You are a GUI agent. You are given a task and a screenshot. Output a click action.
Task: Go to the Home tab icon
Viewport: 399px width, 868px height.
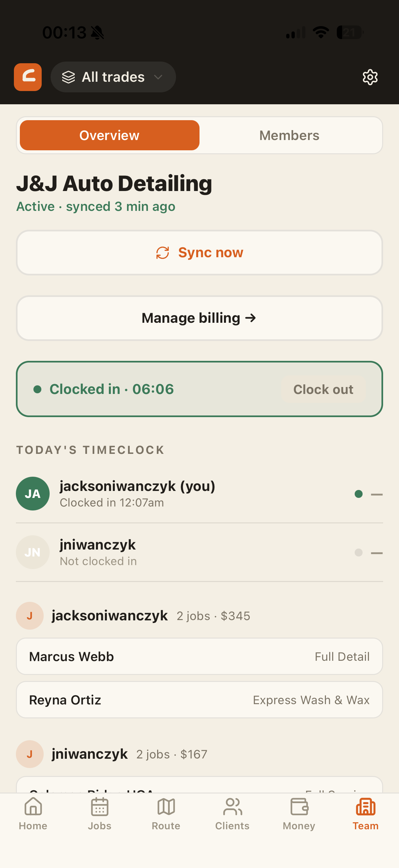pyautogui.click(x=33, y=807)
